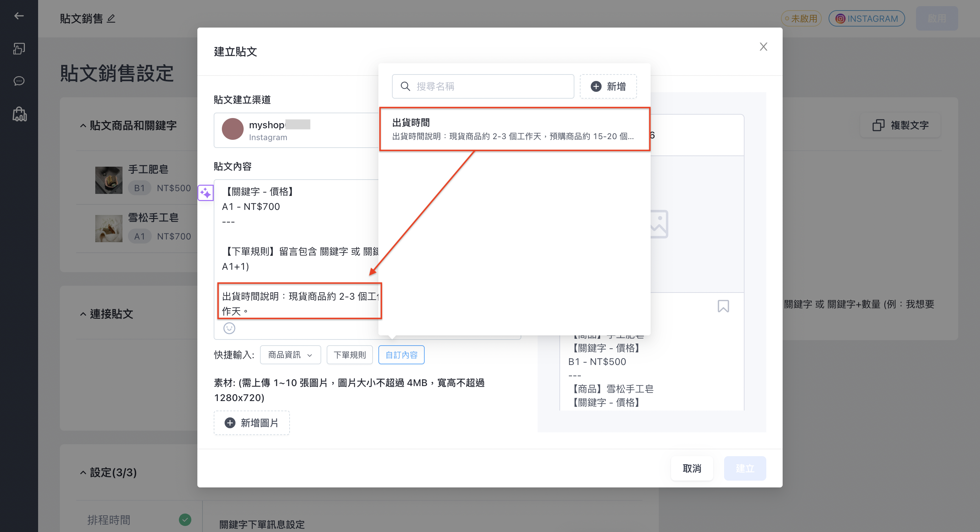This screenshot has height=532, width=980.
Task: Open the sidebar export page icon
Action: point(19,48)
